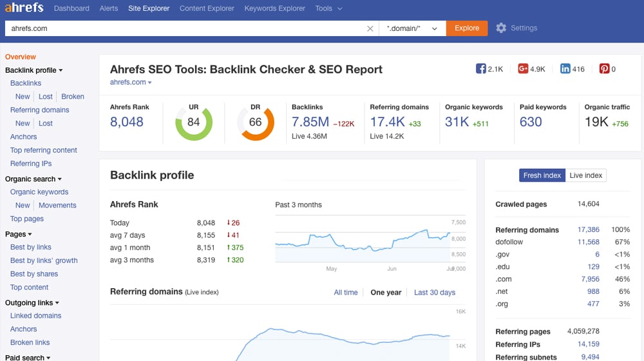Click Backlinks value 7.85M

(x=310, y=122)
